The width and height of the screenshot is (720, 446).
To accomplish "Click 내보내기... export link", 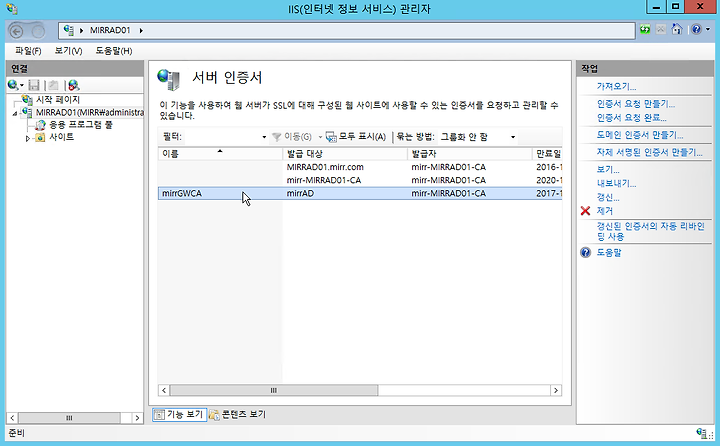I will click(616, 184).
